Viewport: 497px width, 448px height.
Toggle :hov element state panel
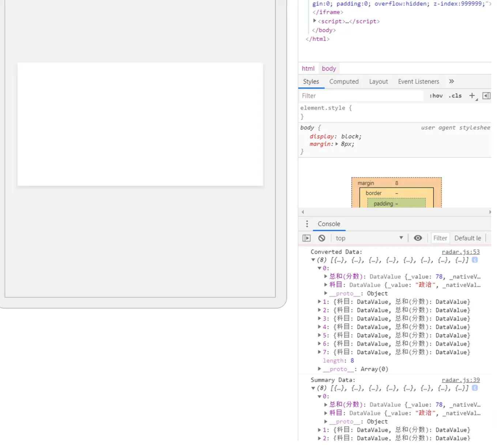click(436, 96)
